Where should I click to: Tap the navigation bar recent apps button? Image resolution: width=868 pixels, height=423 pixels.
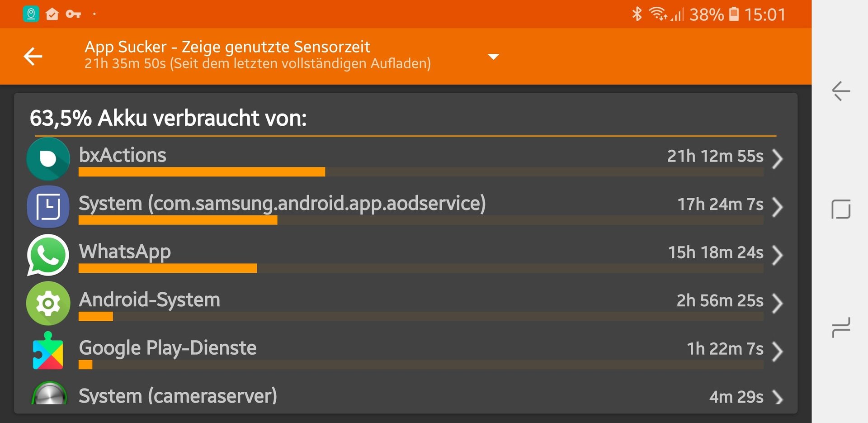point(841,328)
